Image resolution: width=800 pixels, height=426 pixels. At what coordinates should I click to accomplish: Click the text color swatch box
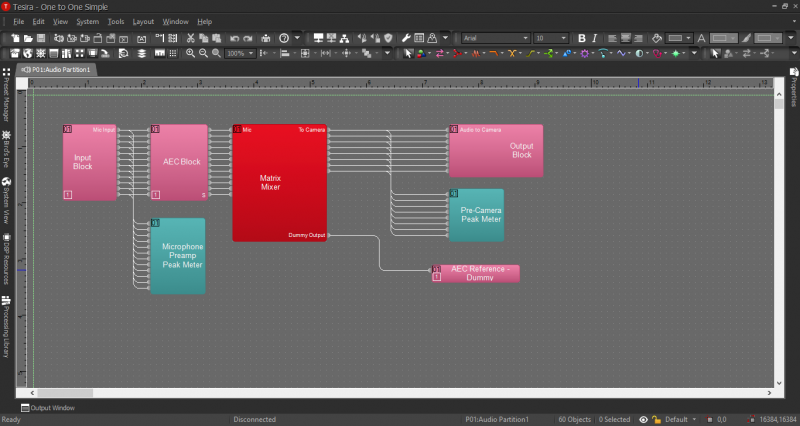pyautogui.click(x=723, y=38)
